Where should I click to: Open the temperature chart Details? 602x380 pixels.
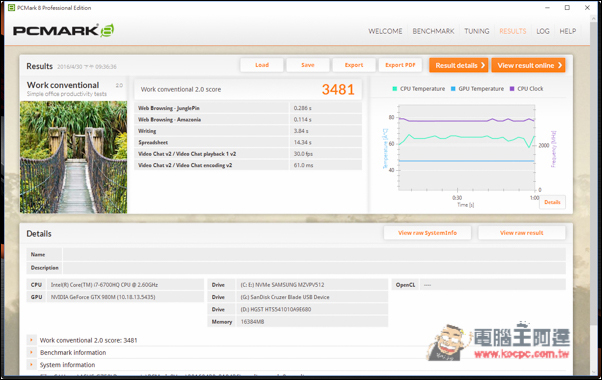[552, 202]
